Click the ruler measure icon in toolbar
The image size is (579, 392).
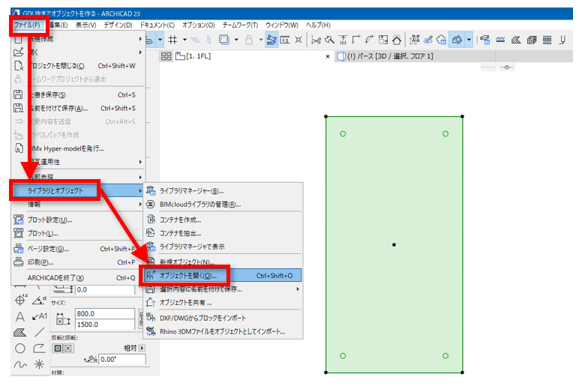(x=285, y=40)
